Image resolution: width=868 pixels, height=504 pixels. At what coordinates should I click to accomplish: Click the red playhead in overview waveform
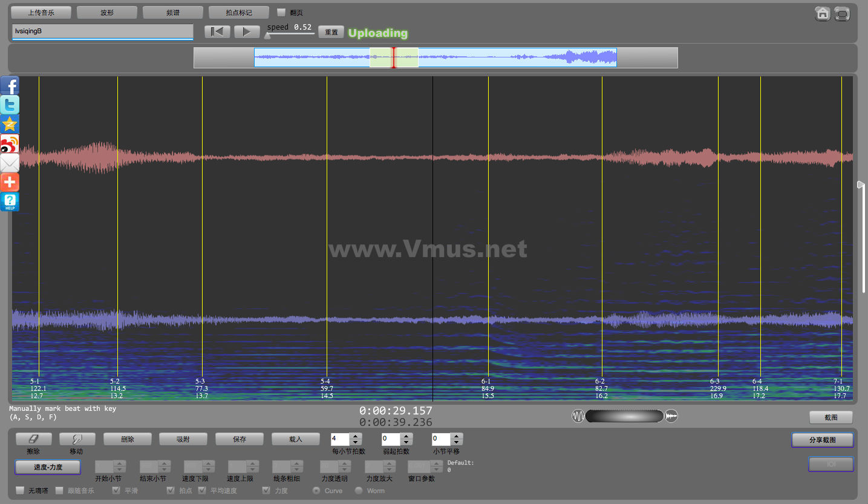pyautogui.click(x=394, y=57)
